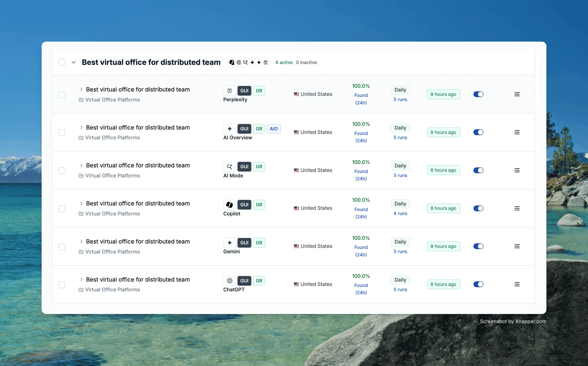The width and height of the screenshot is (588, 366).
Task: Check the Gemini row checkbox
Action: pyautogui.click(x=62, y=247)
